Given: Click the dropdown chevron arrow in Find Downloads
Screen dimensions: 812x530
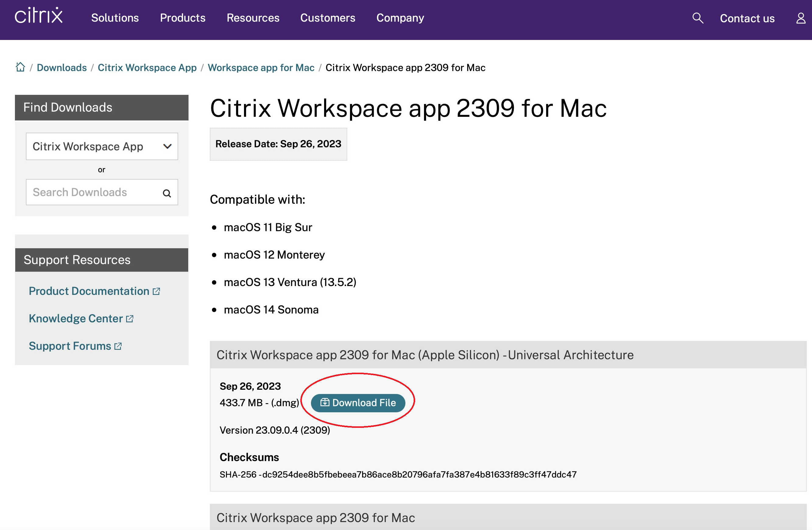Looking at the screenshot, I should click(167, 146).
